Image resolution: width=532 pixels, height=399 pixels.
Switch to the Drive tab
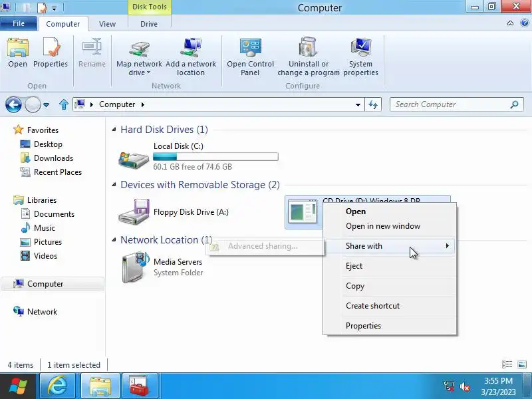[x=149, y=24]
